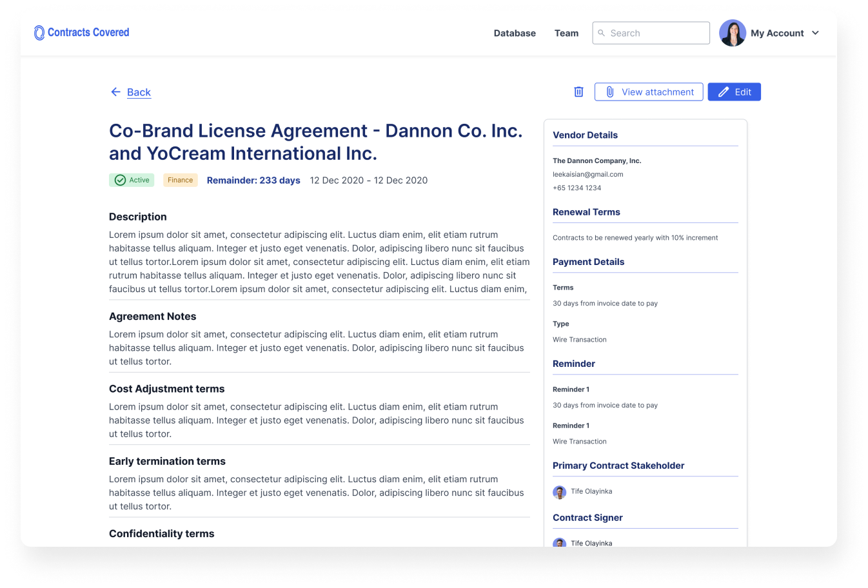Click the back arrow icon
The width and height of the screenshot is (868, 588).
[x=115, y=92]
